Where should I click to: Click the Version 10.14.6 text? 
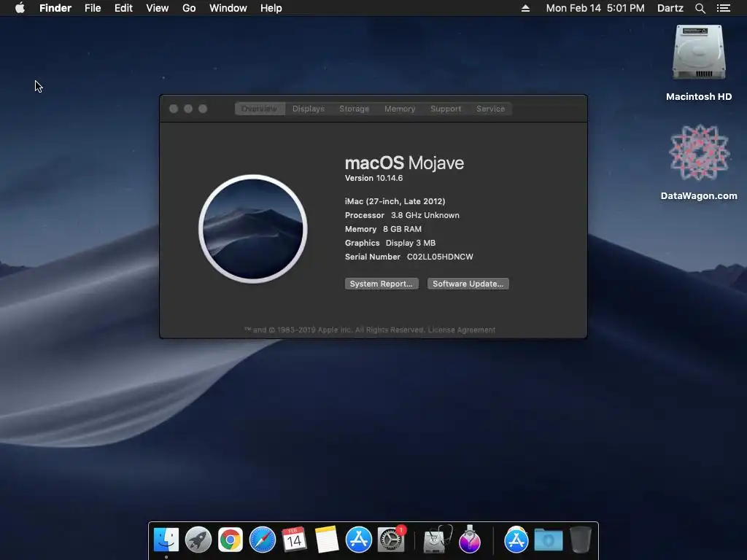pos(374,178)
